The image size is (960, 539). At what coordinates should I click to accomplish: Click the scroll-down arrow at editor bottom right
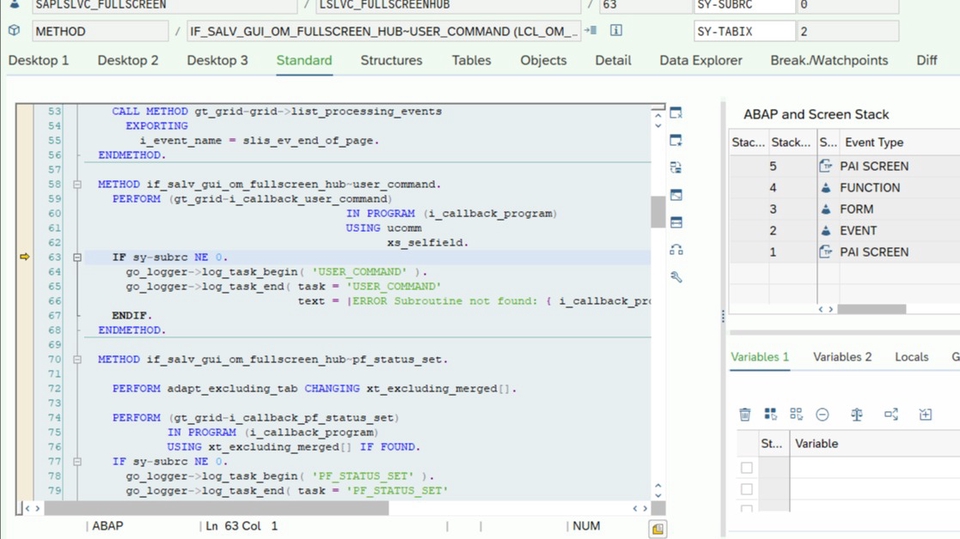click(658, 495)
